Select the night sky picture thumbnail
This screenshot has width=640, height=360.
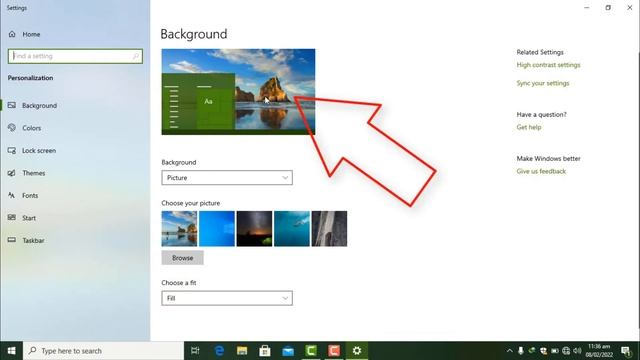click(254, 229)
